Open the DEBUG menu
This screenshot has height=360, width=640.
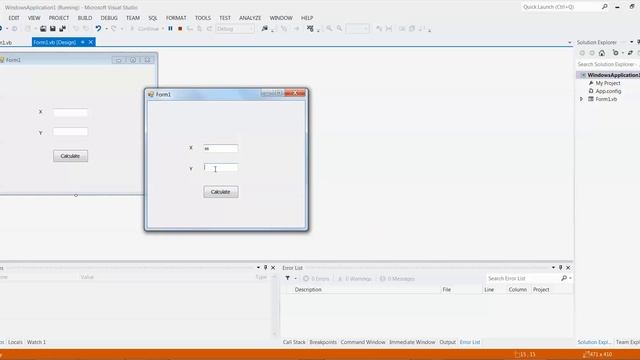[109, 18]
